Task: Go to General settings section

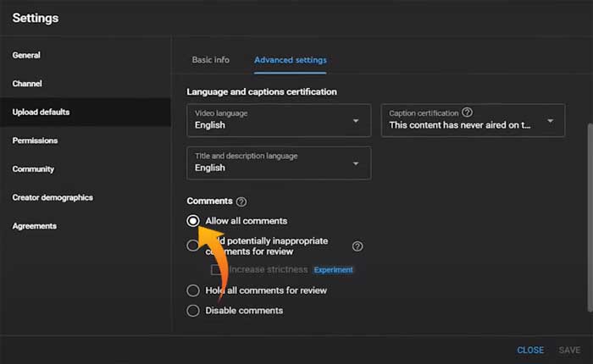Action: pyautogui.click(x=26, y=56)
